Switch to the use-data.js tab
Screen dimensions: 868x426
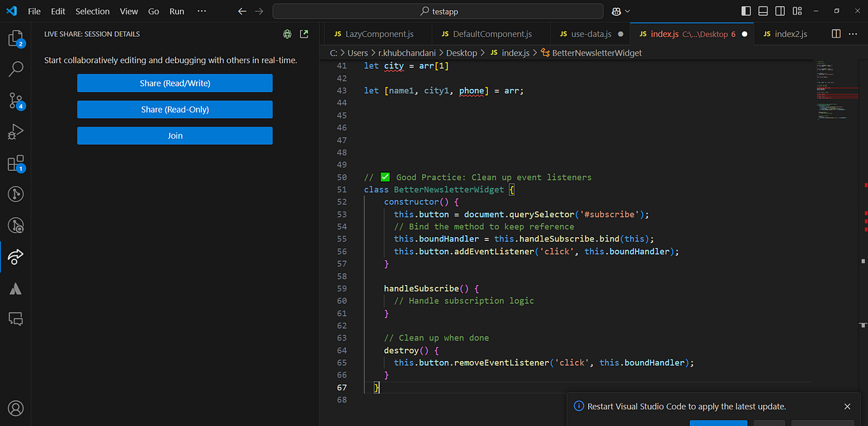[590, 34]
